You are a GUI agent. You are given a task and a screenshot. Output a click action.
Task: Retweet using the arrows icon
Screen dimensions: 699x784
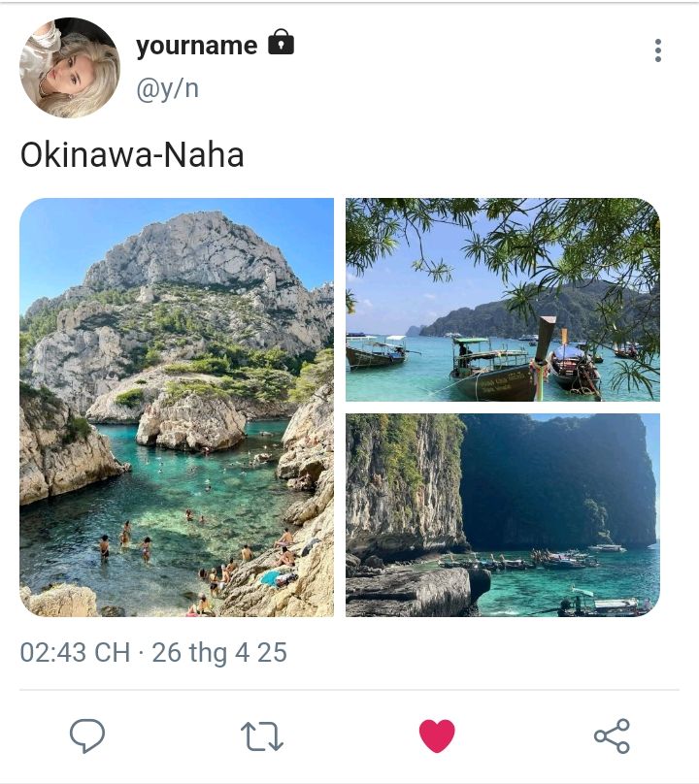point(262,736)
